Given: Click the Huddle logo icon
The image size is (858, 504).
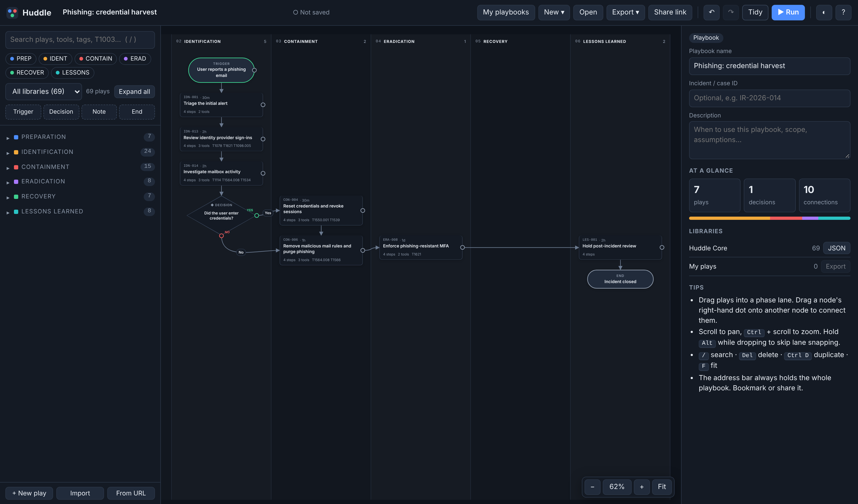Looking at the screenshot, I should (x=13, y=13).
